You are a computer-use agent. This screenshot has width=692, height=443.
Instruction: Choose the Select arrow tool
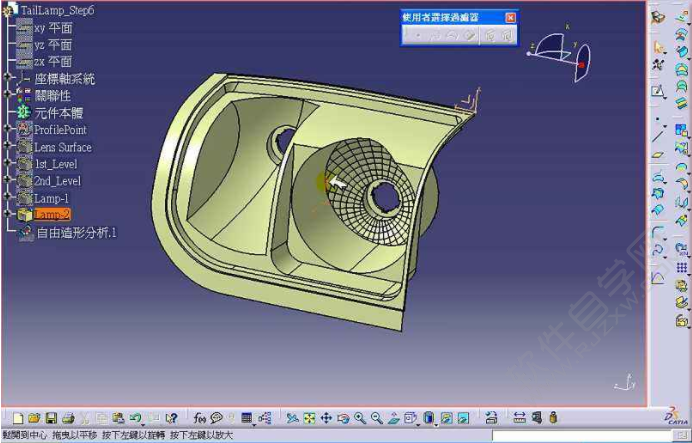click(x=658, y=46)
